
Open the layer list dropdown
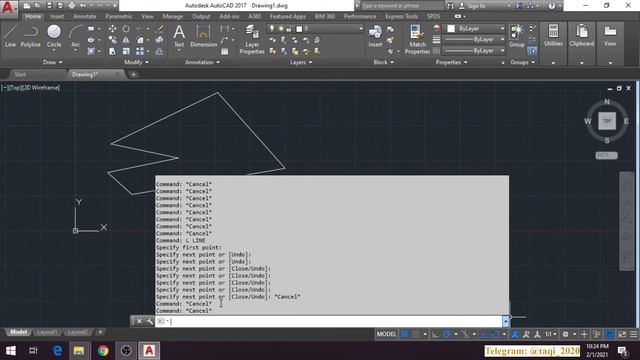[360, 29]
